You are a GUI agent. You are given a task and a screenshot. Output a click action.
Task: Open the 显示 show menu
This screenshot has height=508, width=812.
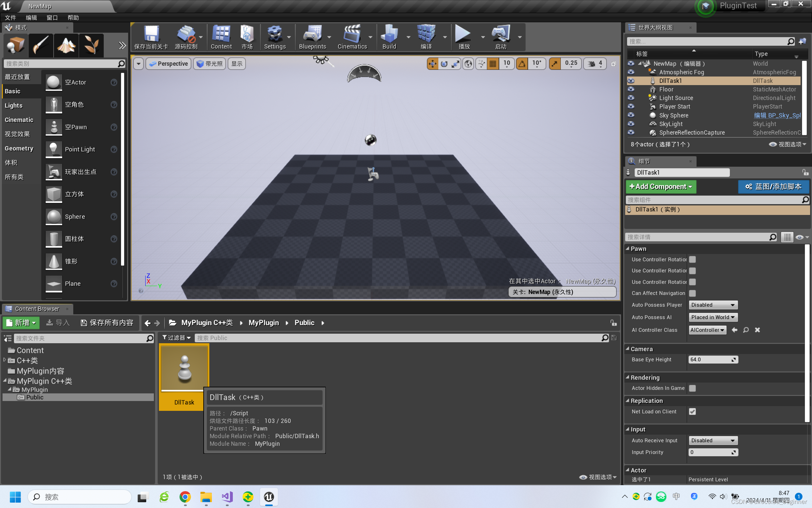pos(237,63)
